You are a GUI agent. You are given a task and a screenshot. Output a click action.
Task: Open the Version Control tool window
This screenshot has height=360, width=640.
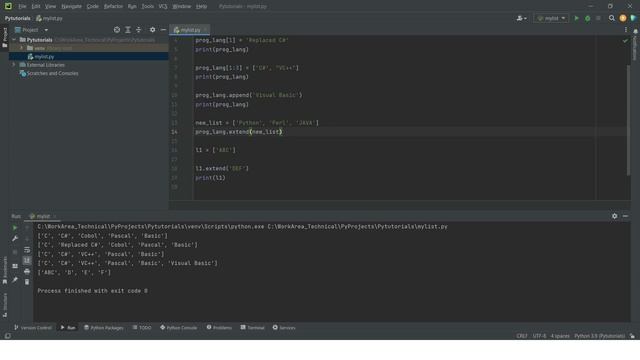33,328
